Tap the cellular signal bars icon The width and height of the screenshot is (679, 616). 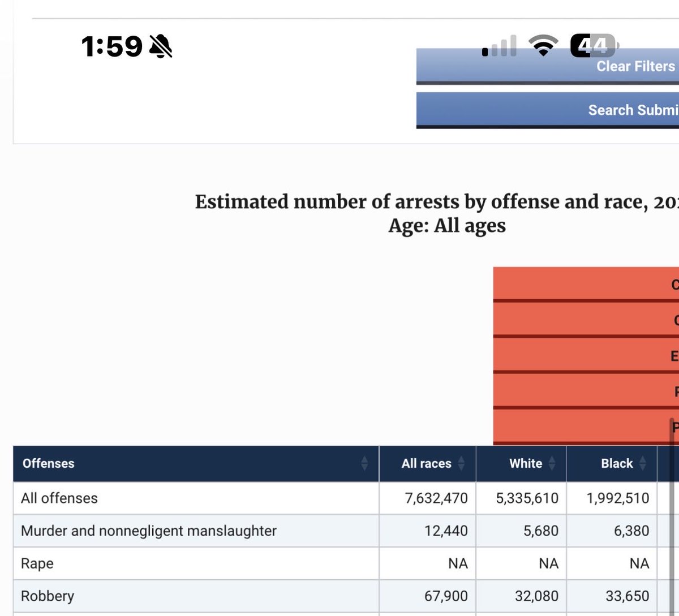[x=499, y=46]
